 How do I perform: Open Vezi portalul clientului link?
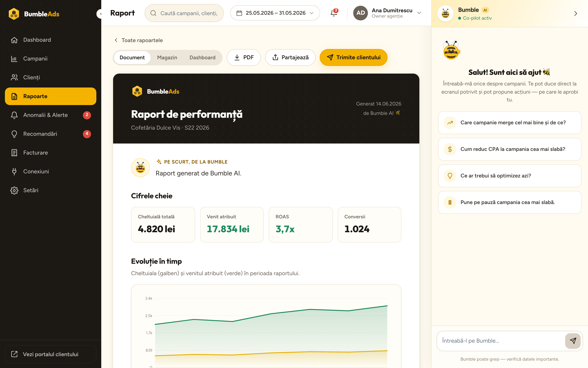51,354
